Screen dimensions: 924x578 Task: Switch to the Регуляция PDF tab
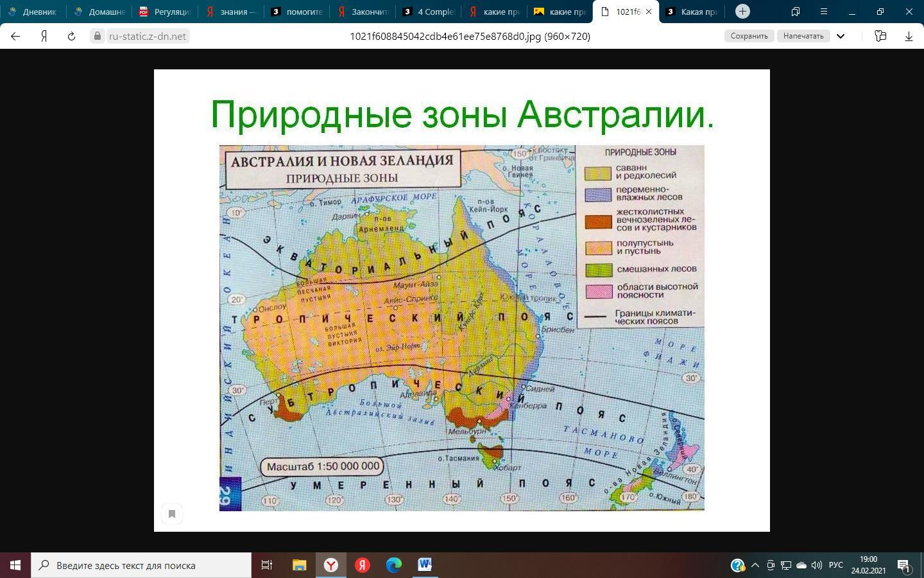click(166, 12)
